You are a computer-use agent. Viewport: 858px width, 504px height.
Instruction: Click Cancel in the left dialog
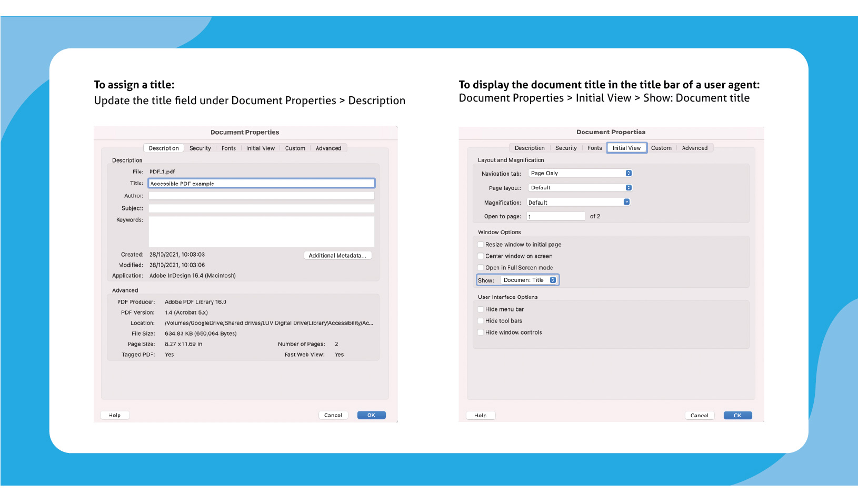click(333, 415)
